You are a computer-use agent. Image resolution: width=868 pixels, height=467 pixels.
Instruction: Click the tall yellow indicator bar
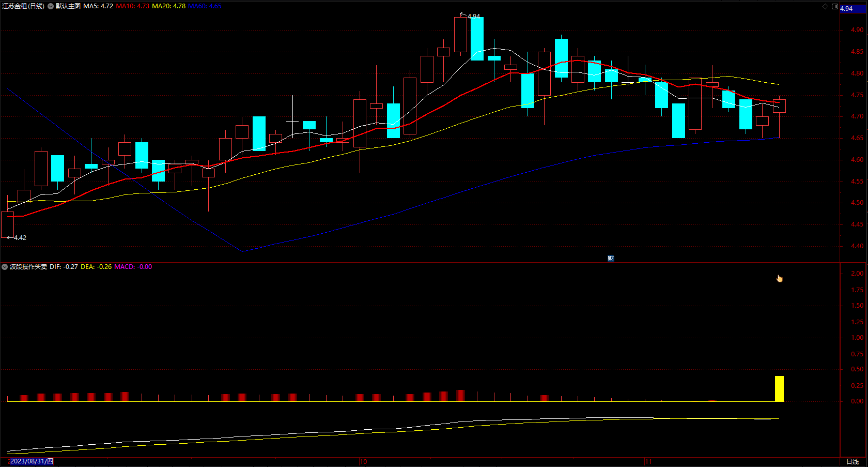click(x=779, y=389)
